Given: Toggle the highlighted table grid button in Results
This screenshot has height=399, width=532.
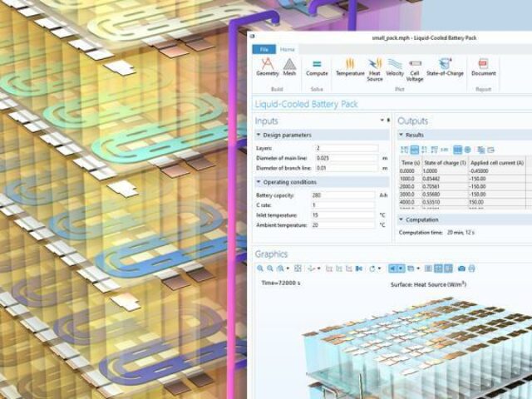Looking at the screenshot, I should 457,150.
